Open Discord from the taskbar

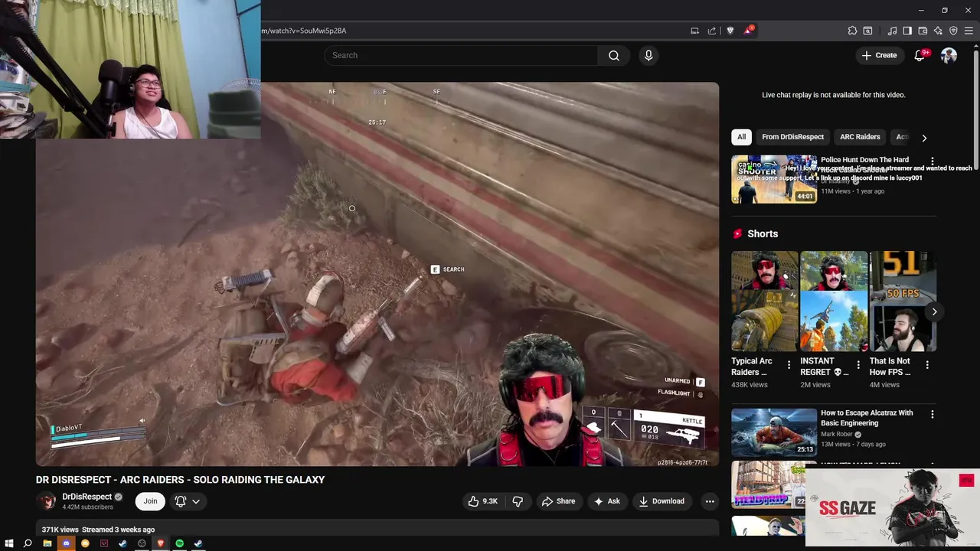[x=66, y=543]
